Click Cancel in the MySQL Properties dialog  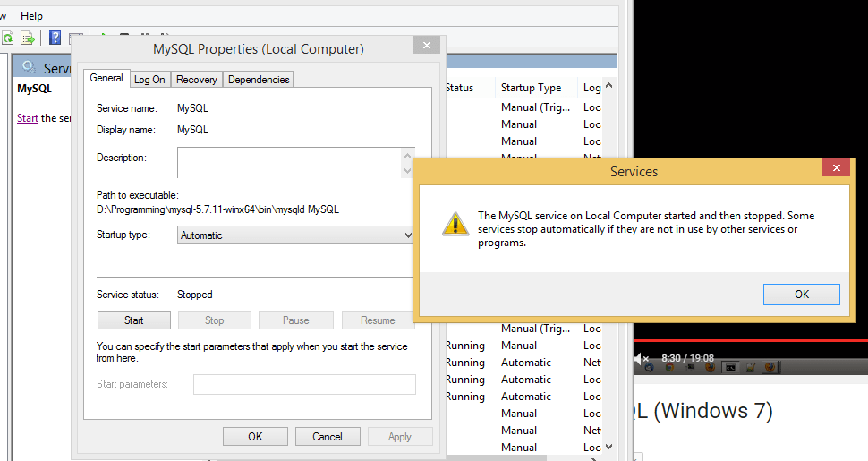[x=328, y=437]
